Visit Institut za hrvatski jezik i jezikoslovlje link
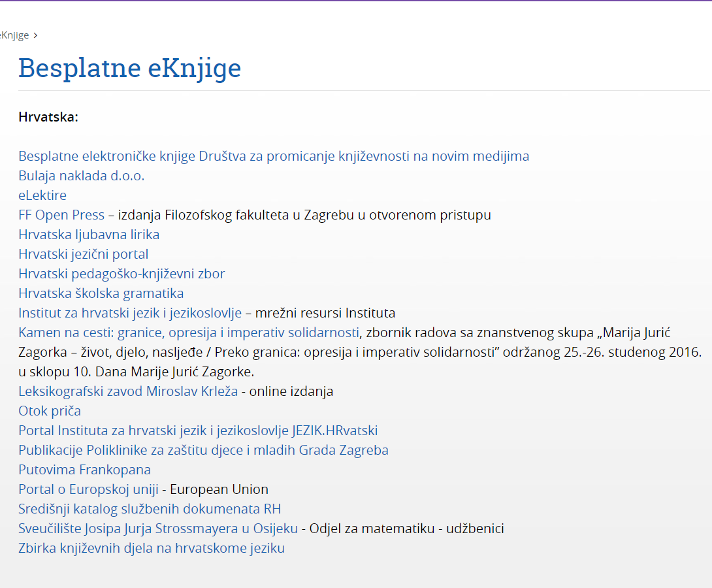Viewport: 712px width, 588px height. 131,313
